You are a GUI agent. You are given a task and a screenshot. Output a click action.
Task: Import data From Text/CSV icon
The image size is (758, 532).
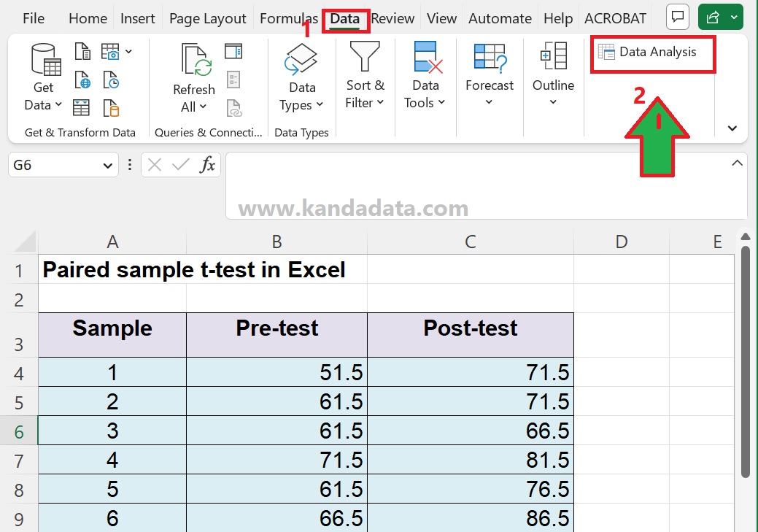tap(82, 51)
